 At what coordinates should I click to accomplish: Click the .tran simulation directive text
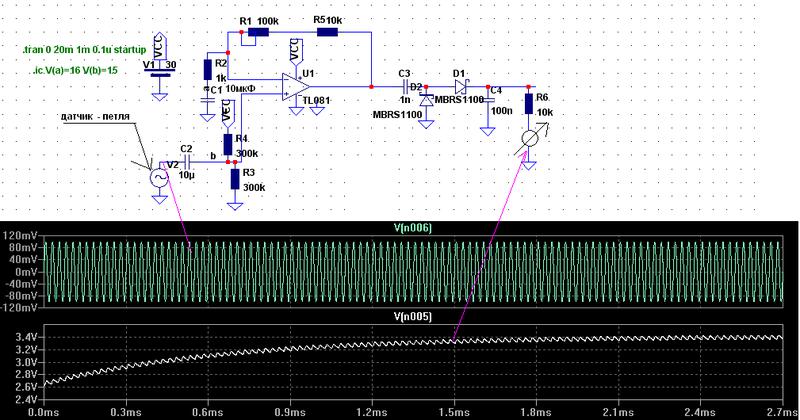click(x=82, y=49)
